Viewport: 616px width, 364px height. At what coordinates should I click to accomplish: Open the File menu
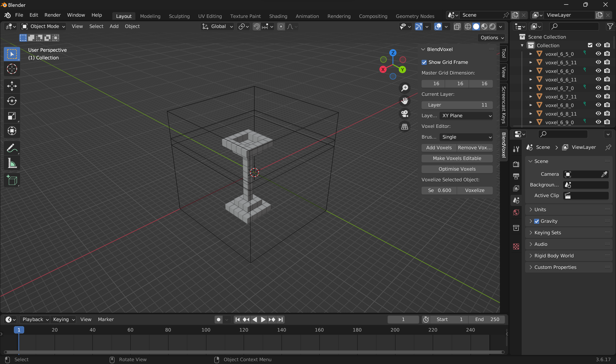[19, 15]
